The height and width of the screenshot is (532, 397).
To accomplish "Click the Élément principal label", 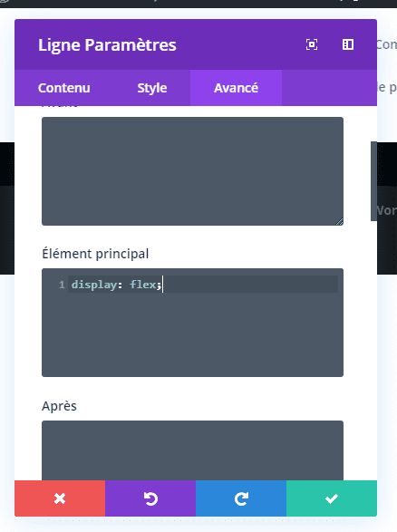I will 95,254.
